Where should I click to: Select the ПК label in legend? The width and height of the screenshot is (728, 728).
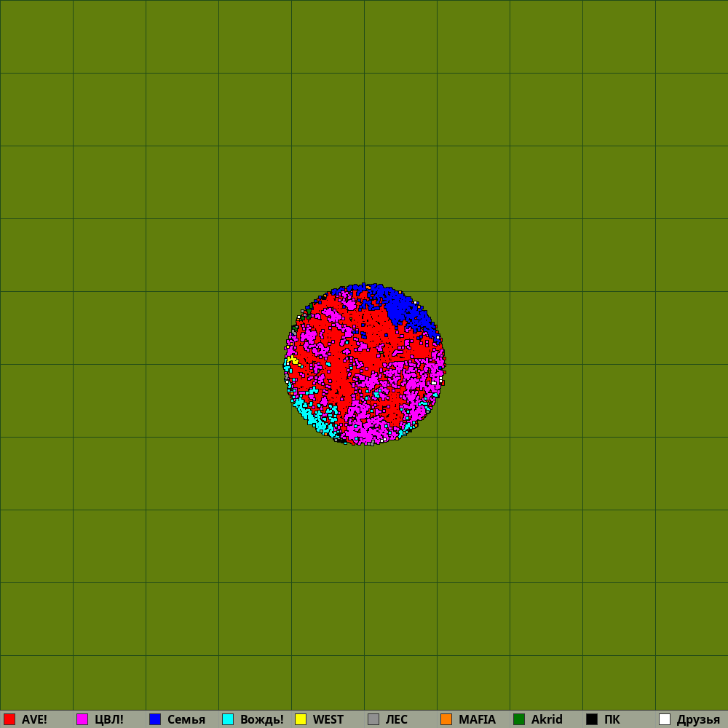tap(612, 719)
